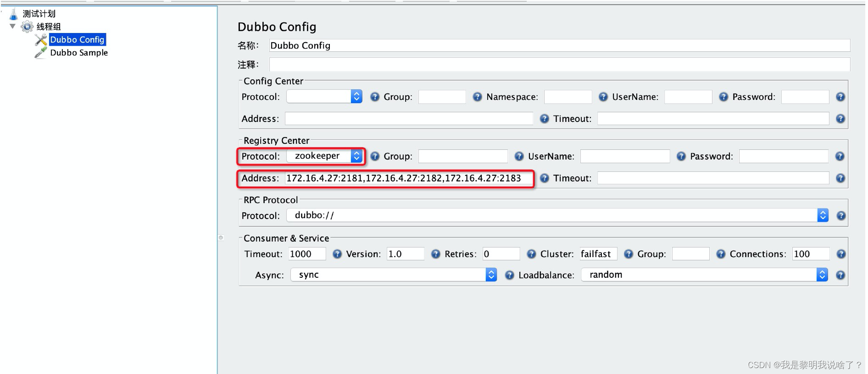Open Loadbalance random dropdown
This screenshot has width=868, height=374.
point(704,275)
